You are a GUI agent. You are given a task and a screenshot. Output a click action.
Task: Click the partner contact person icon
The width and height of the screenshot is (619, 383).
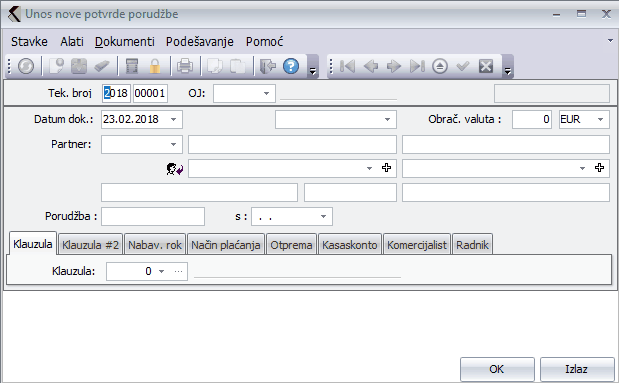174,169
